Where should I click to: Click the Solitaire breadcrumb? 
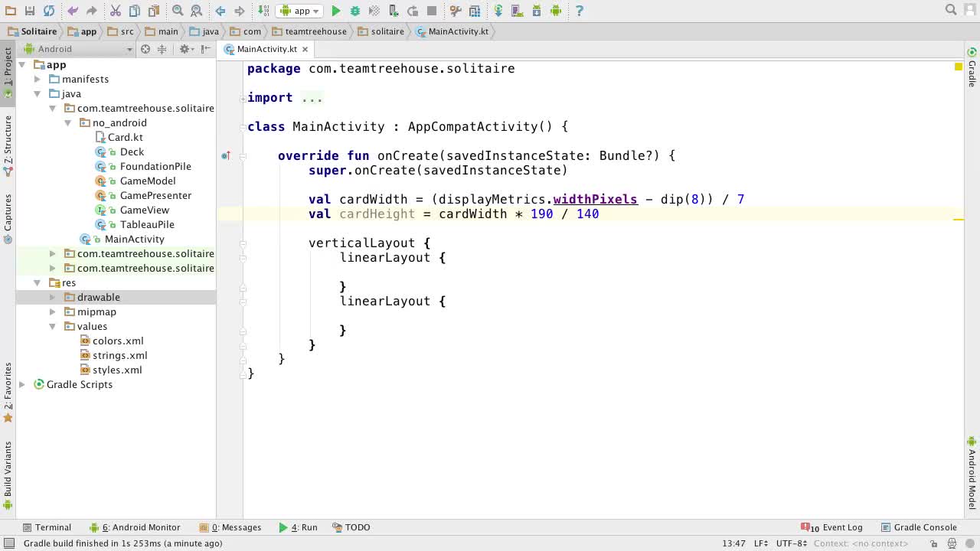(32, 31)
